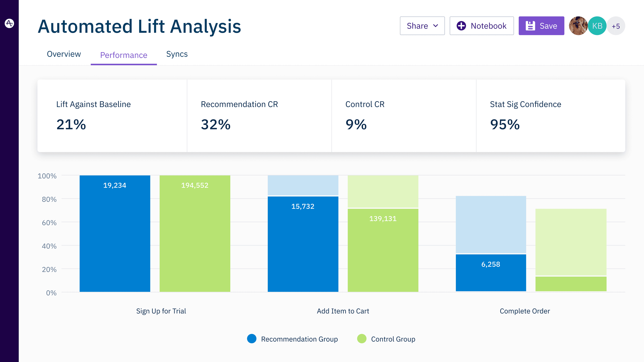644x362 pixels.
Task: Show the +5 additional collaborators
Action: click(616, 26)
